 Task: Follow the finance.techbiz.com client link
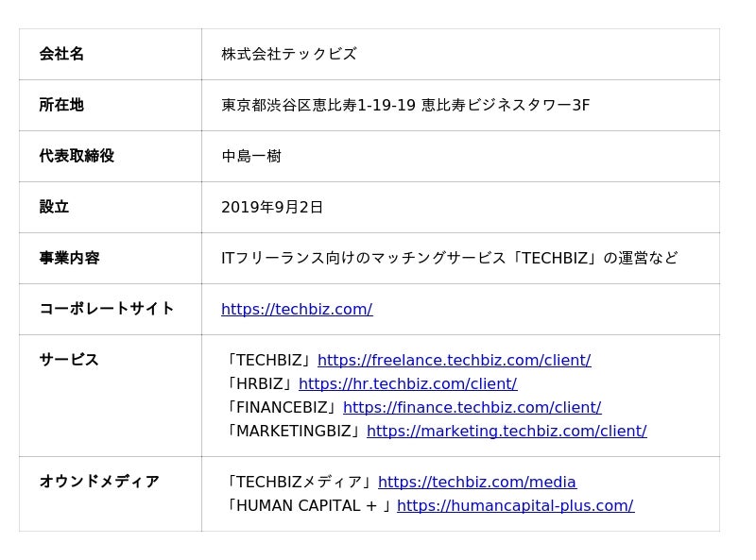coord(472,407)
